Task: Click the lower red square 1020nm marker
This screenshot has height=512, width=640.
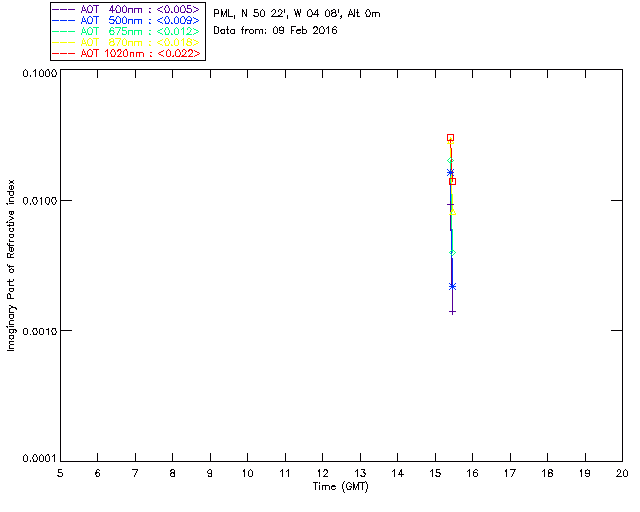Action: coord(452,181)
